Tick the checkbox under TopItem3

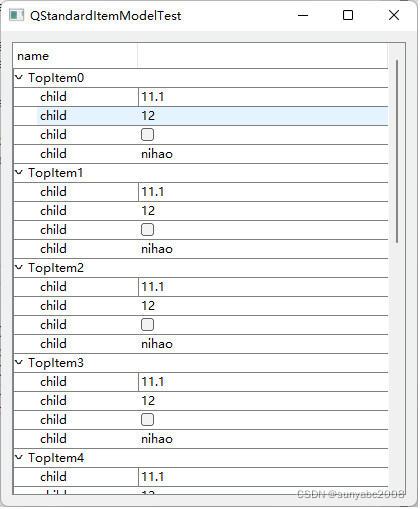147,420
